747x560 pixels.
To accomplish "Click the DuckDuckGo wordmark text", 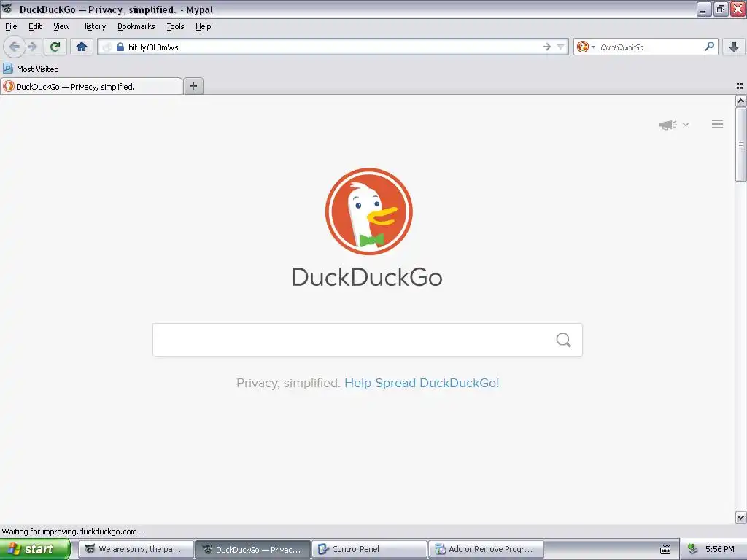I will [x=367, y=277].
